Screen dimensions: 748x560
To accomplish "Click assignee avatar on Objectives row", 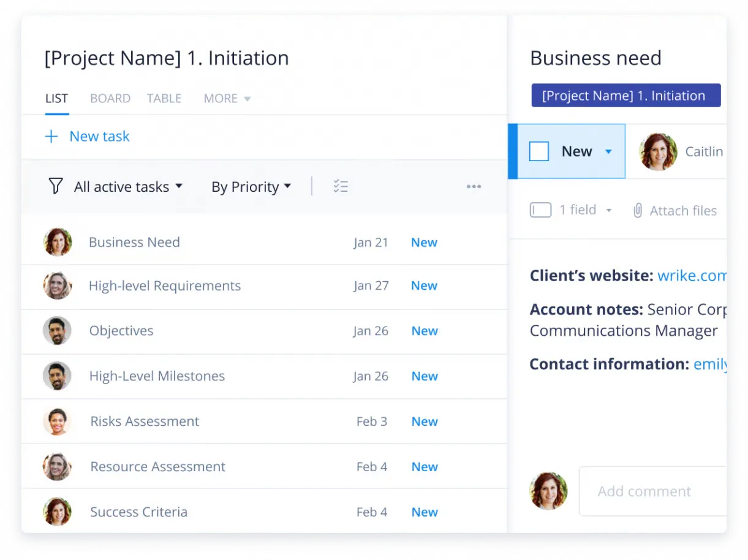I will pos(58,331).
